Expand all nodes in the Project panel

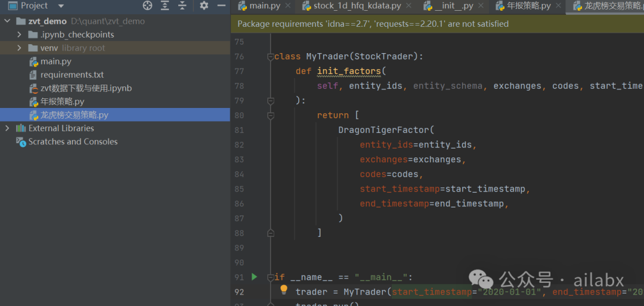(165, 6)
